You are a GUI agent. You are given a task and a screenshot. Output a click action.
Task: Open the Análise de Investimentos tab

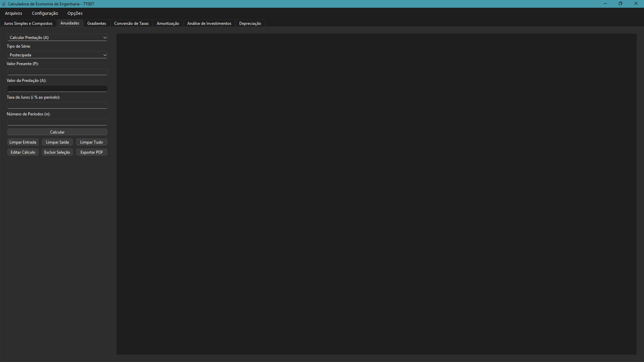coord(209,23)
